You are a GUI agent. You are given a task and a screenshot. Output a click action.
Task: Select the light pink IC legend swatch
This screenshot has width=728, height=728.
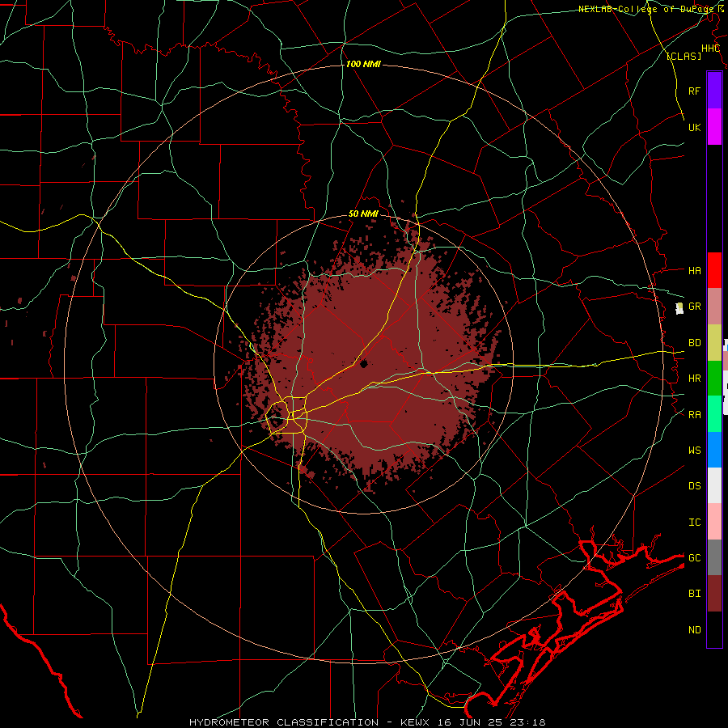point(714,522)
